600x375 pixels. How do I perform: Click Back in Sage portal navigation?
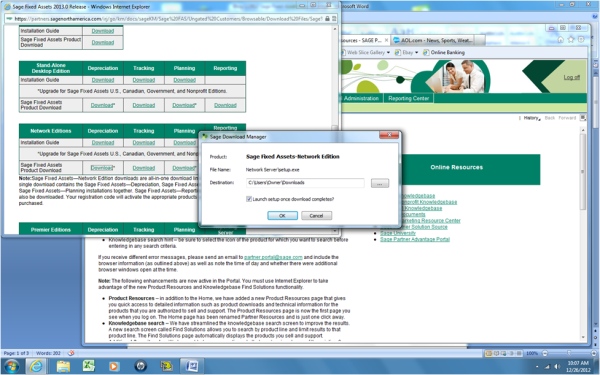(549, 118)
